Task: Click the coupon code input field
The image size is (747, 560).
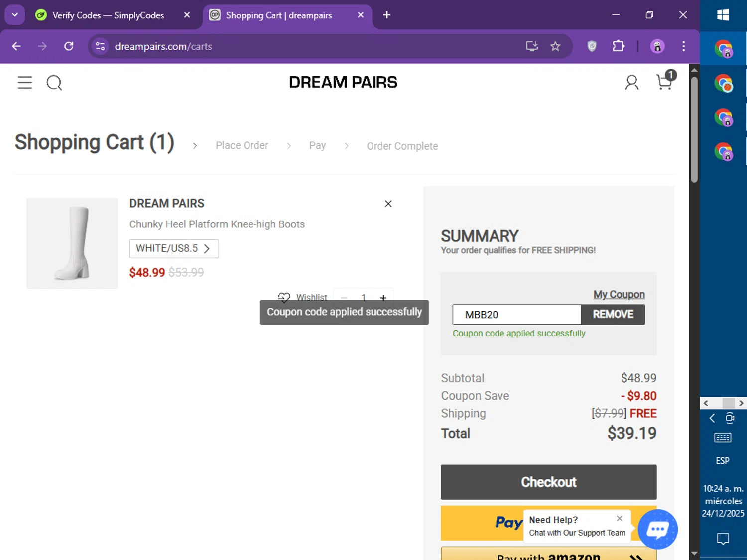Action: coord(517,315)
